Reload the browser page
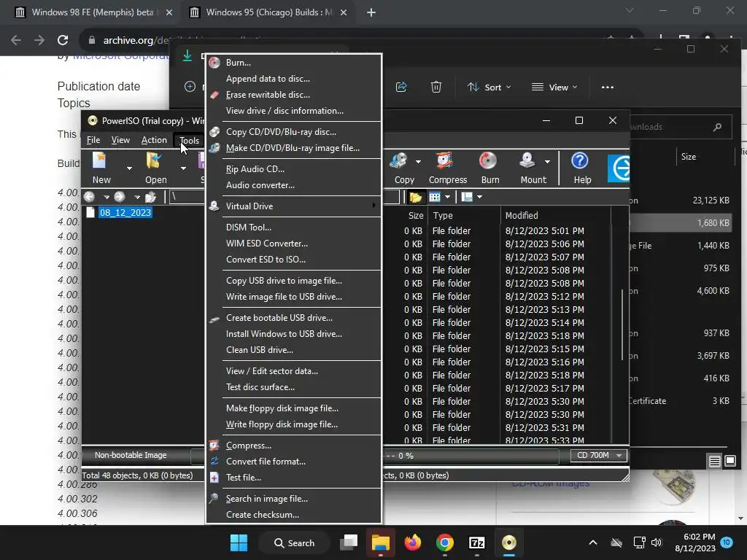The image size is (747, 560). [63, 41]
